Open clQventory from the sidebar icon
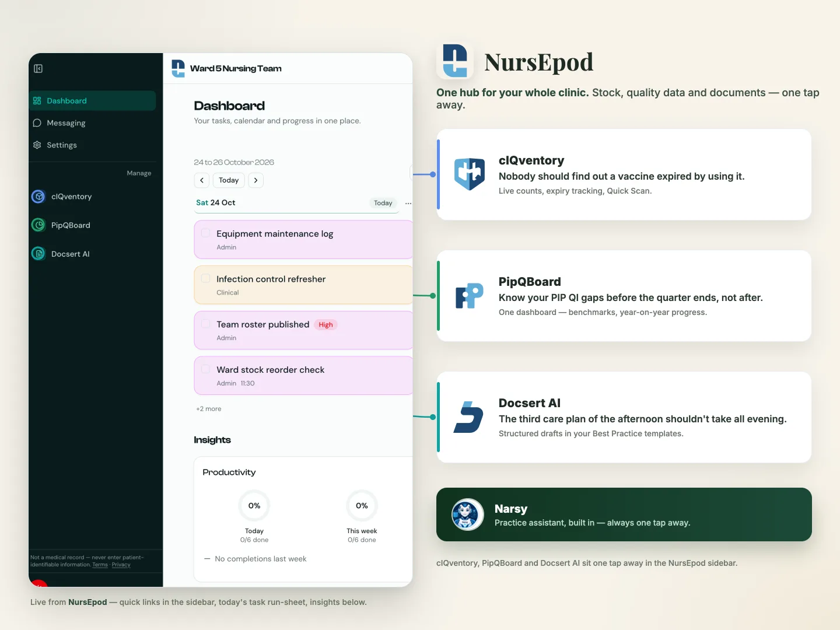The image size is (840, 630). point(38,197)
